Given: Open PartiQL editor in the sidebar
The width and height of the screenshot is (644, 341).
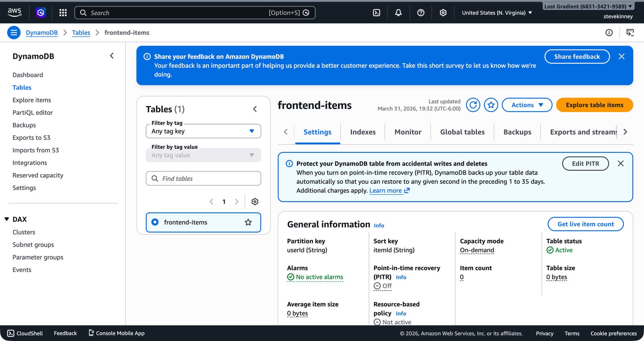Looking at the screenshot, I should pyautogui.click(x=33, y=112).
